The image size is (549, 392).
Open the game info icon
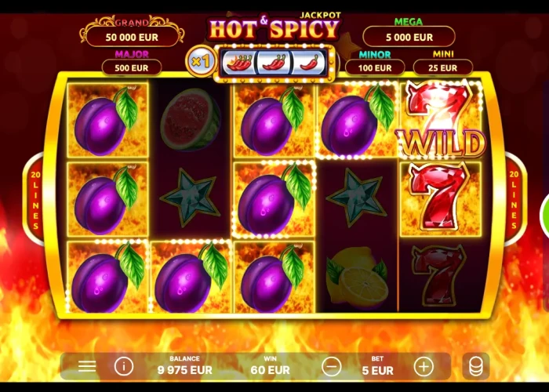pos(124,366)
